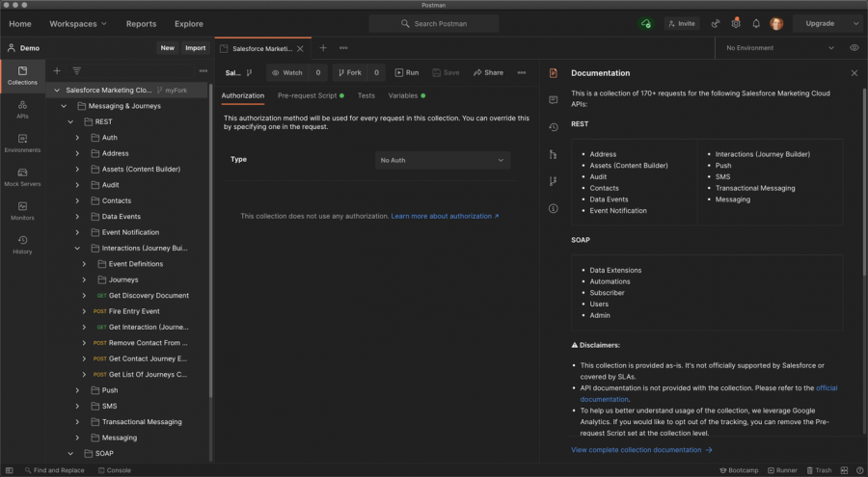
Task: Open View complete collection documentation link
Action: pyautogui.click(x=641, y=450)
